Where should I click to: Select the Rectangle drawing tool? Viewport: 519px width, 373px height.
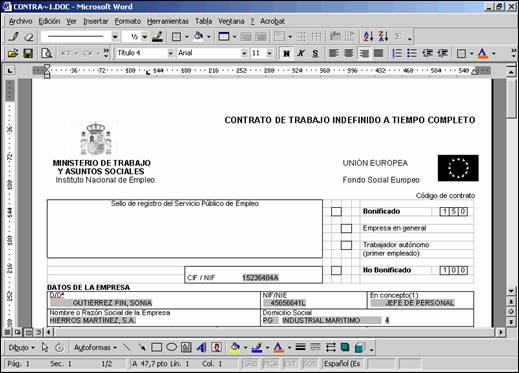(156, 348)
